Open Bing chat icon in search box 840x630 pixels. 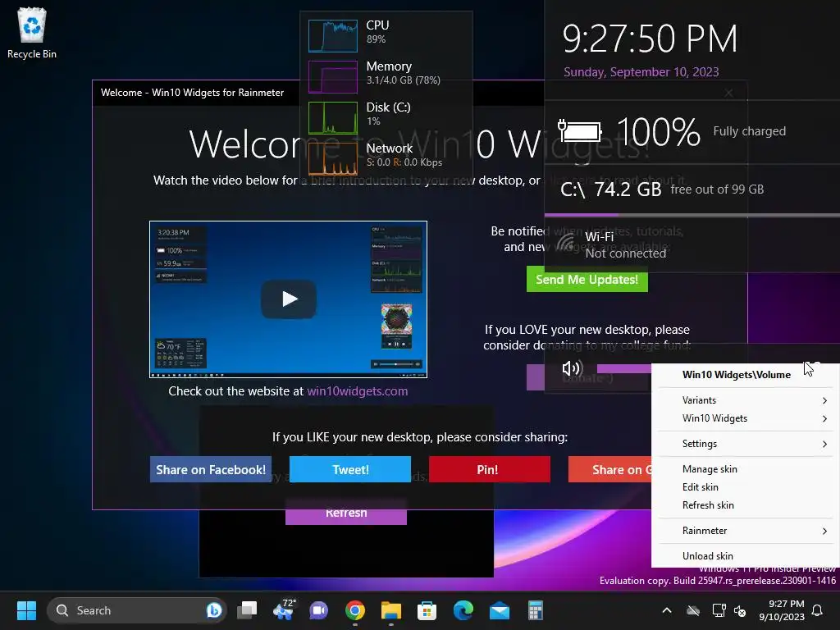(x=214, y=610)
